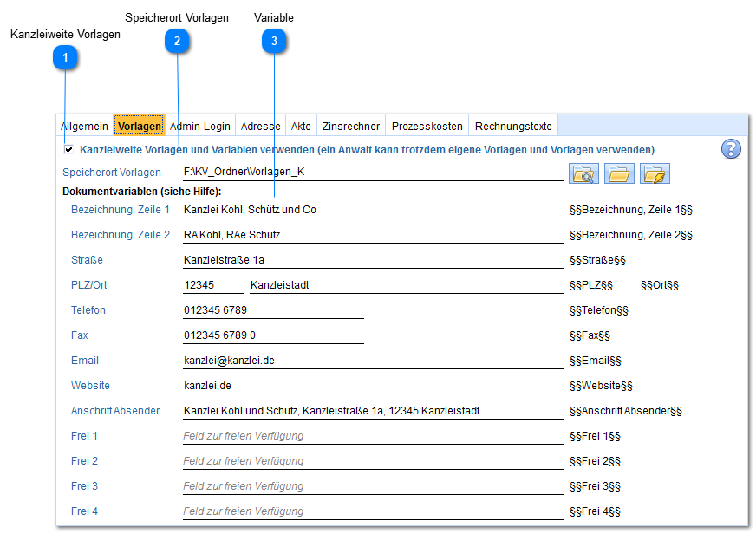Click the Frei 2 empty field
This screenshot has width=756, height=534.
pyautogui.click(x=373, y=460)
